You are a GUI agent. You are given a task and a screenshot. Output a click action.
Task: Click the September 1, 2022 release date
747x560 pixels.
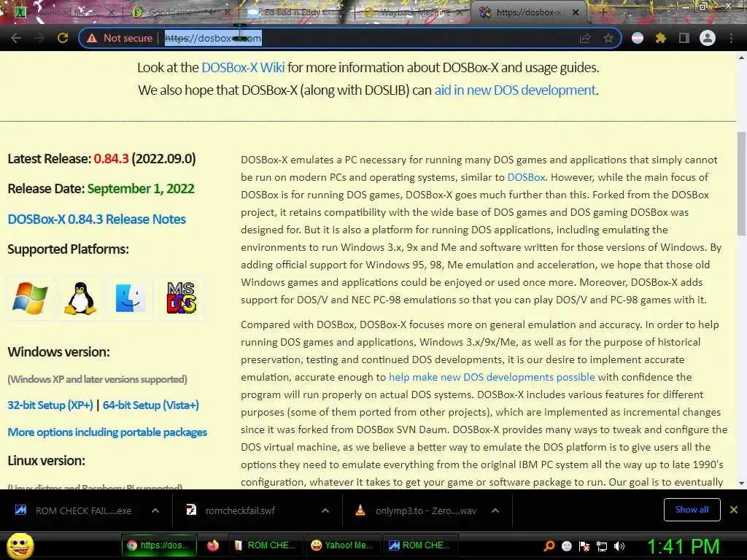[x=141, y=189]
